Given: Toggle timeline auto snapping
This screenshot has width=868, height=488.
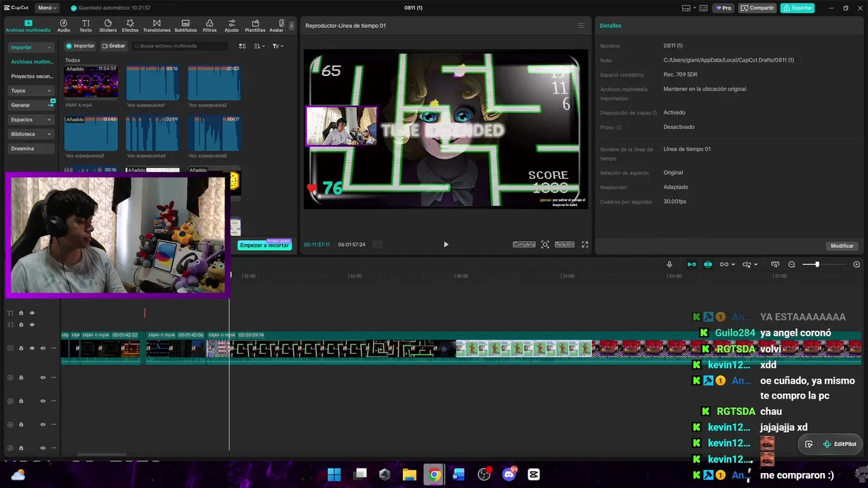Looking at the screenshot, I should pyautogui.click(x=708, y=264).
